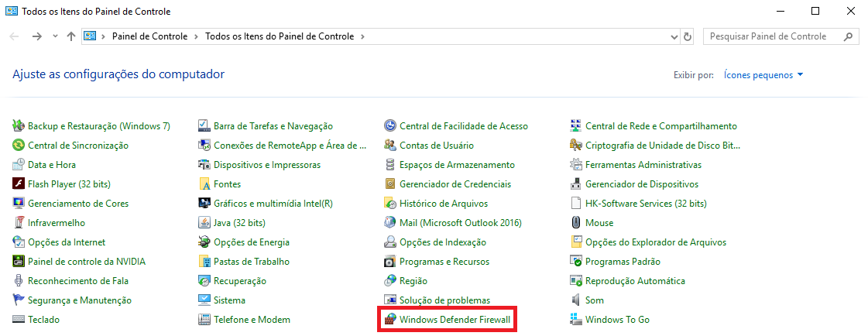Expand chevron before Painel de Controle breadcrumb
Screen dimensions: 868x336
104,36
